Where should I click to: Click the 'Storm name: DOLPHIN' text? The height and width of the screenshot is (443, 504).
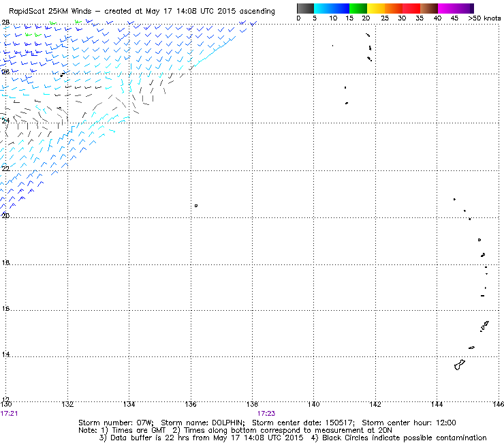[x=203, y=423]
